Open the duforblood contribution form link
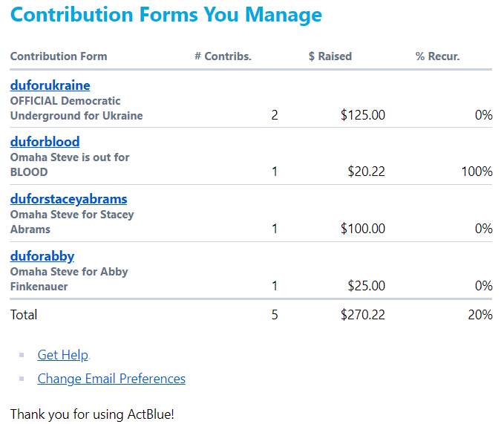Viewport: 504px width, 424px height. 45,142
